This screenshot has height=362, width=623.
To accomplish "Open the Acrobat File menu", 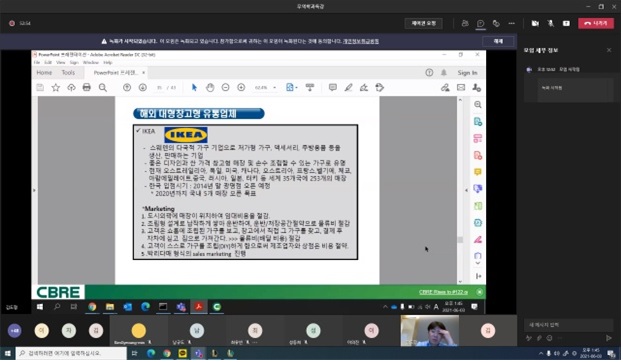I will [x=37, y=62].
